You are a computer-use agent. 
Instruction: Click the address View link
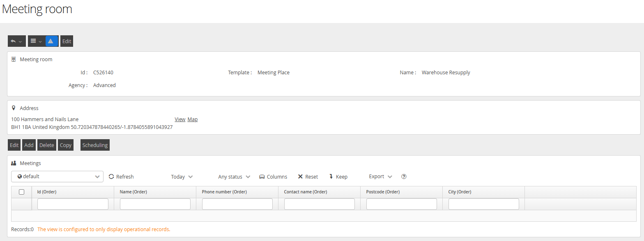[x=180, y=119]
